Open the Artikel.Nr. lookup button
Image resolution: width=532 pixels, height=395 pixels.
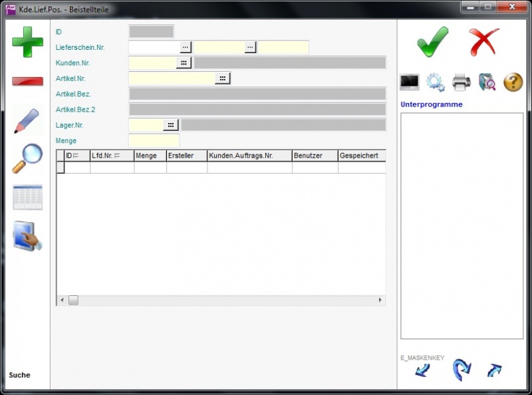[222, 78]
